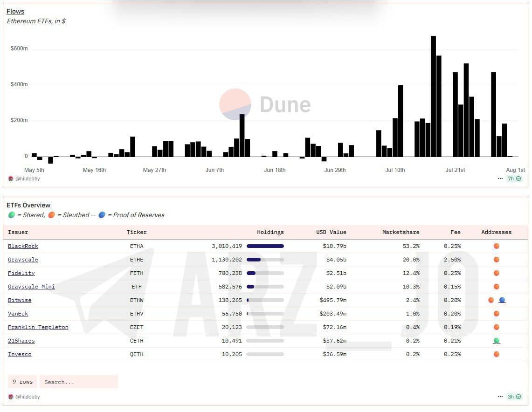
Task: Click the Fee column header
Action: click(x=455, y=232)
